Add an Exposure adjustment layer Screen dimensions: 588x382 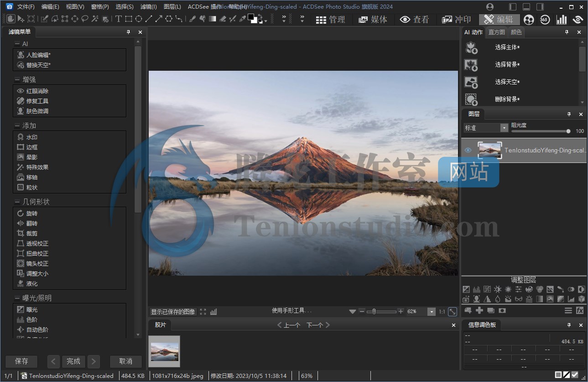point(466,289)
